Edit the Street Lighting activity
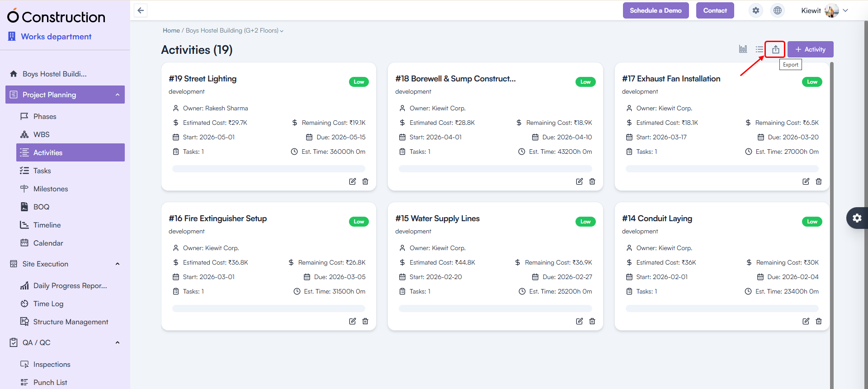 coord(352,181)
